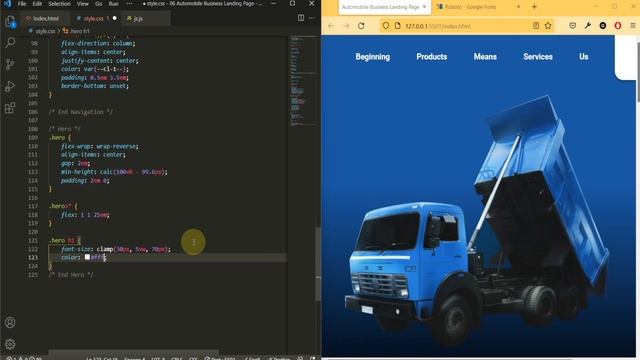Switch to the index.html editor tab
This screenshot has height=360, width=640.
pos(42,18)
